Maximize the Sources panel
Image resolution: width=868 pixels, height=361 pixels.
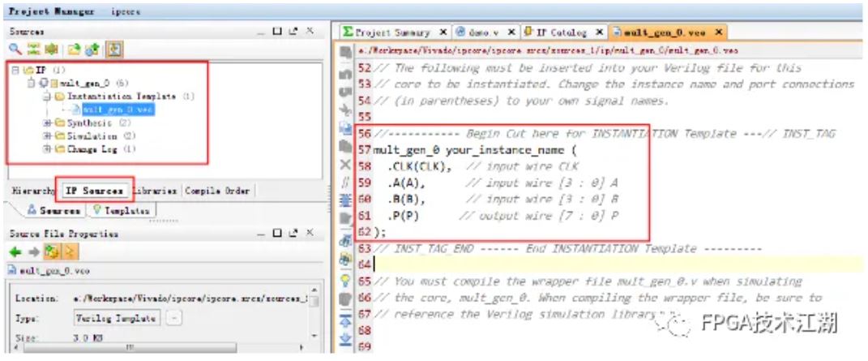(x=278, y=32)
